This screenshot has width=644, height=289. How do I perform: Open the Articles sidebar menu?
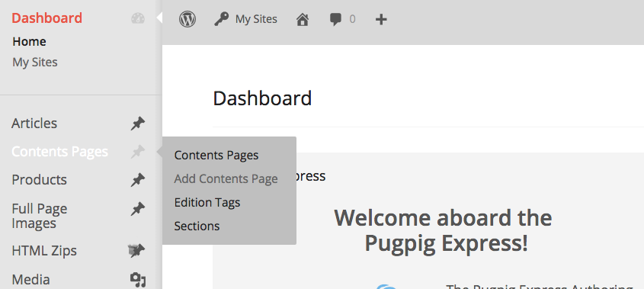[34, 124]
